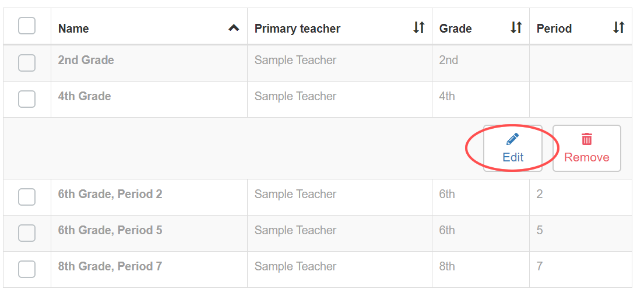This screenshot has height=296, width=644.
Task: Sort by Grade arrows icon
Action: click(516, 27)
